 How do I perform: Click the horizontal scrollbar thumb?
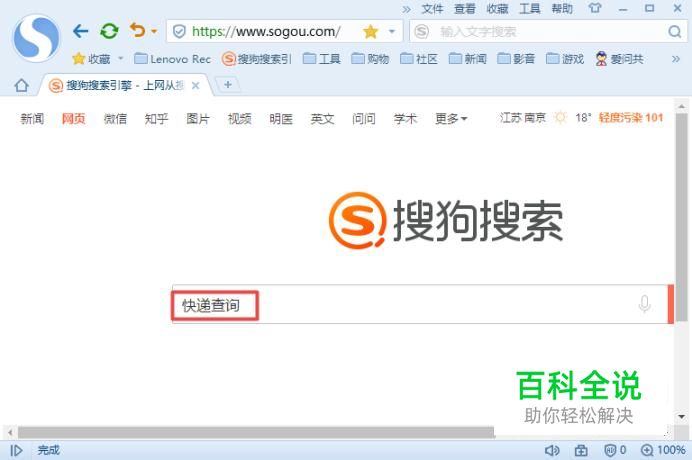coord(256,432)
